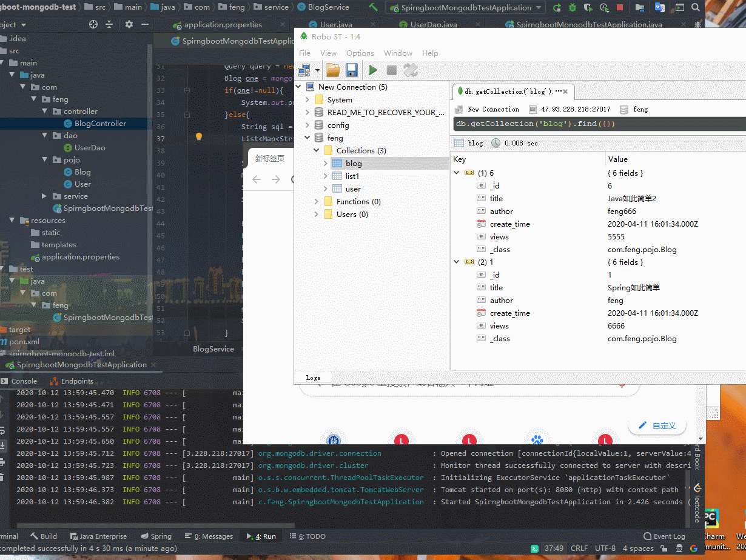The image size is (746, 560).
Task: Expand the user collection node
Action: tap(326, 188)
